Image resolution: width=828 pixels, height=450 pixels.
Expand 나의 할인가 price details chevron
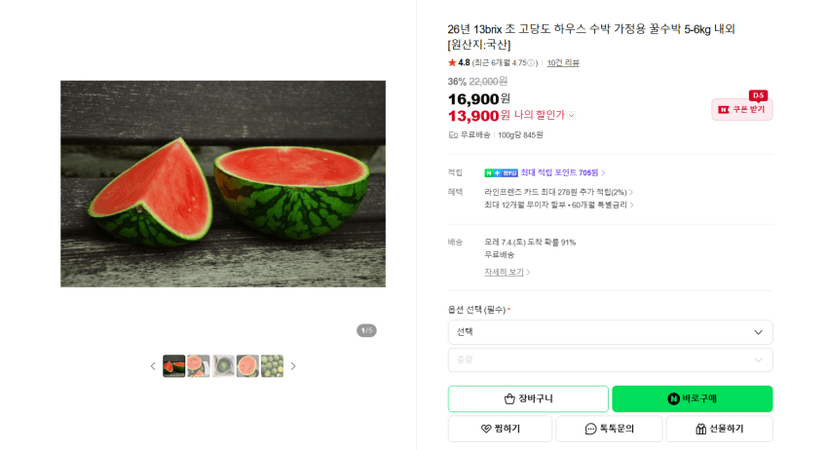pos(571,115)
